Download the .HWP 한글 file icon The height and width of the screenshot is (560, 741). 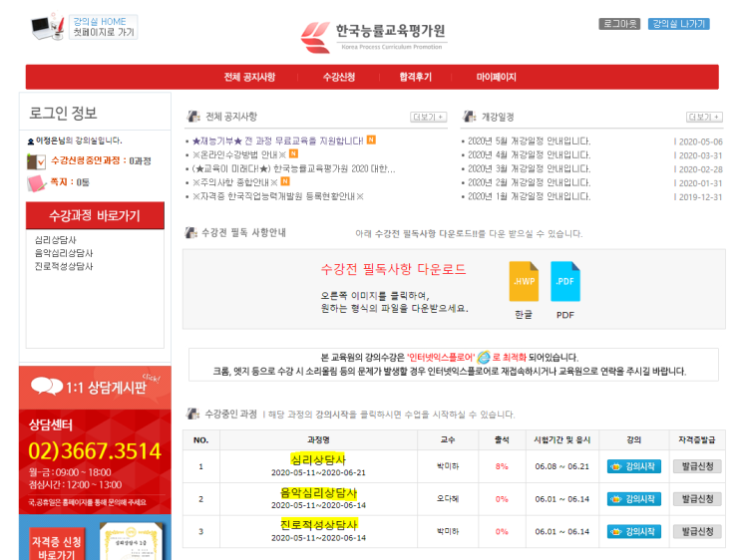coord(524,282)
